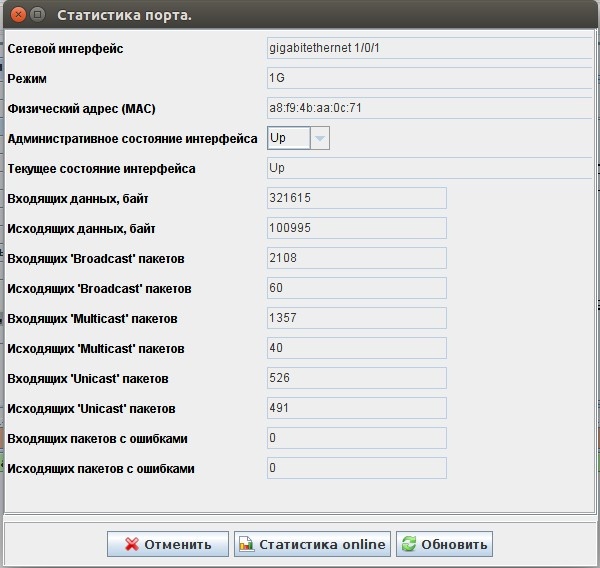Click the Обновить refresh button

tap(444, 544)
